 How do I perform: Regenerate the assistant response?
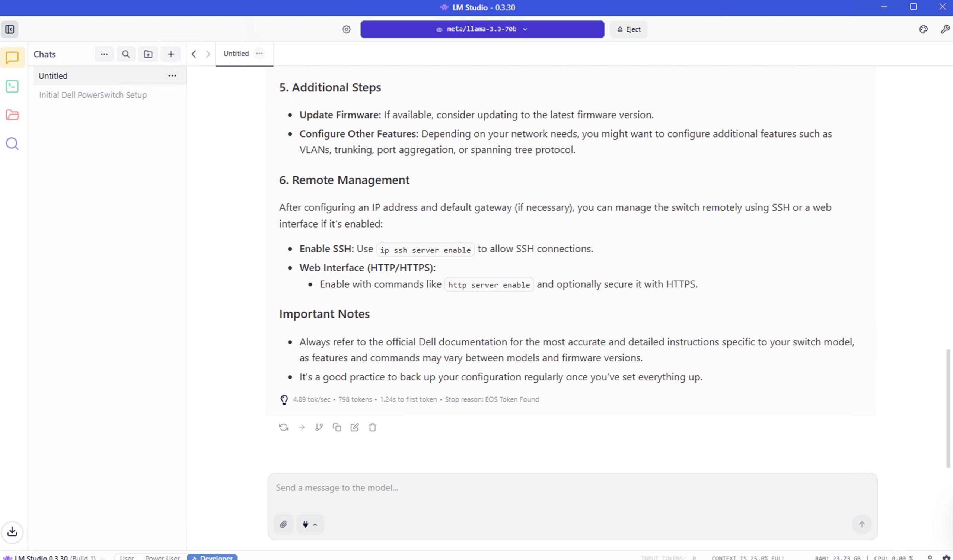tap(284, 427)
